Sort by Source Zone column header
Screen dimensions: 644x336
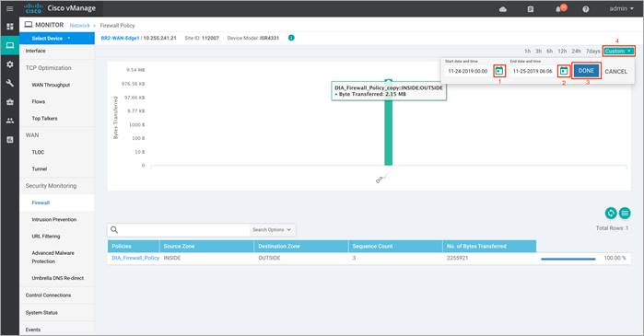point(206,246)
